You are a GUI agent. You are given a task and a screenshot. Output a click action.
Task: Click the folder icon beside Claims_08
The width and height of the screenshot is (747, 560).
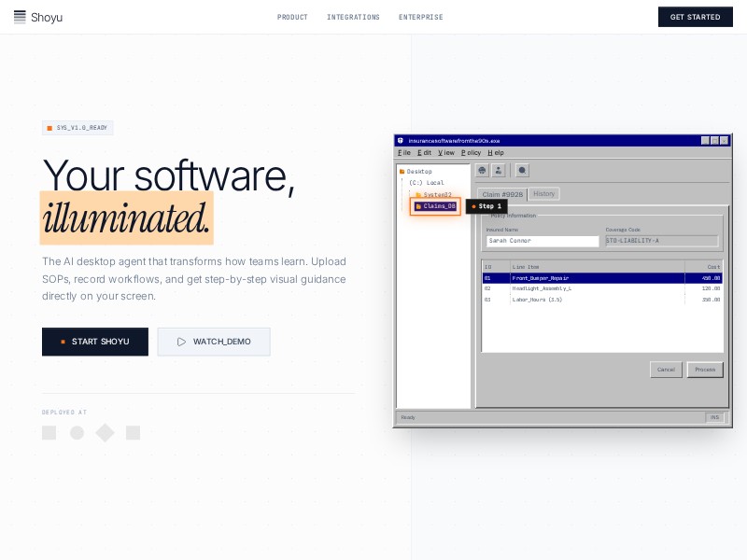point(419,206)
